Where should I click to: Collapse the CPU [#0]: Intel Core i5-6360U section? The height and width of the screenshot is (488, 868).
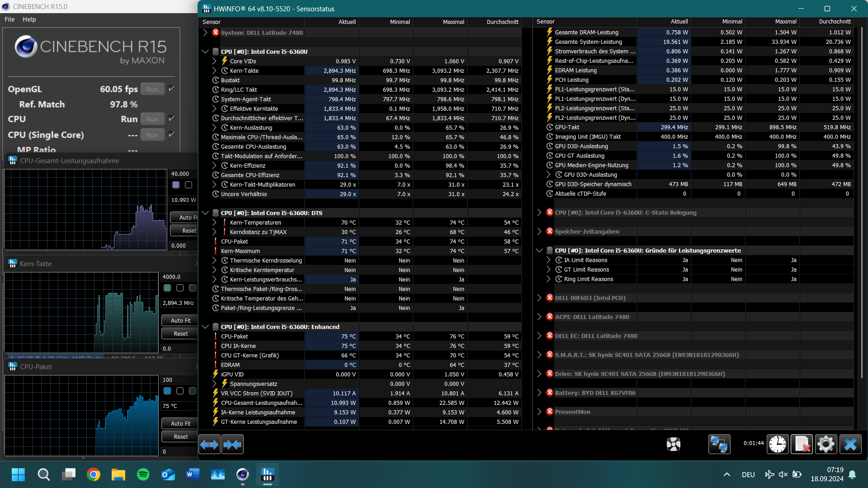click(x=205, y=52)
